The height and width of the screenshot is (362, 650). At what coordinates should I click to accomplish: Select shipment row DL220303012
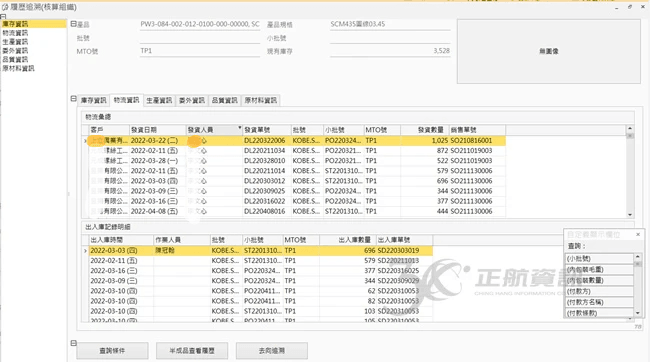297,181
